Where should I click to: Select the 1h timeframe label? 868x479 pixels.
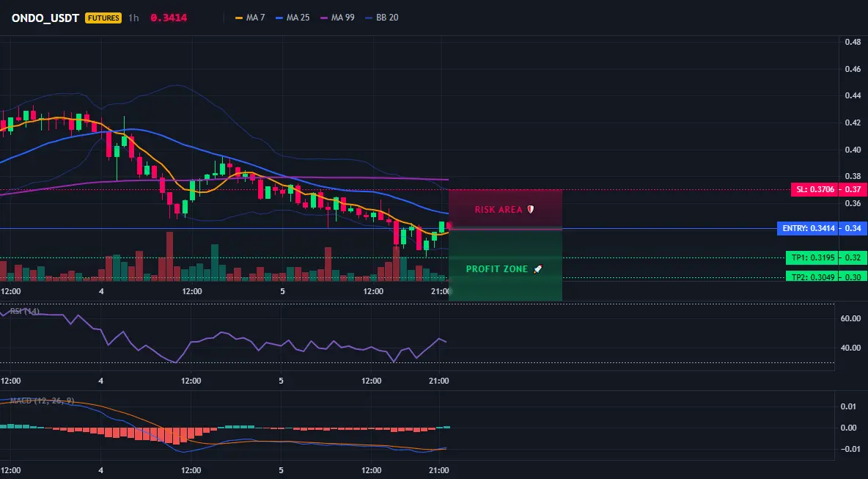pyautogui.click(x=133, y=18)
